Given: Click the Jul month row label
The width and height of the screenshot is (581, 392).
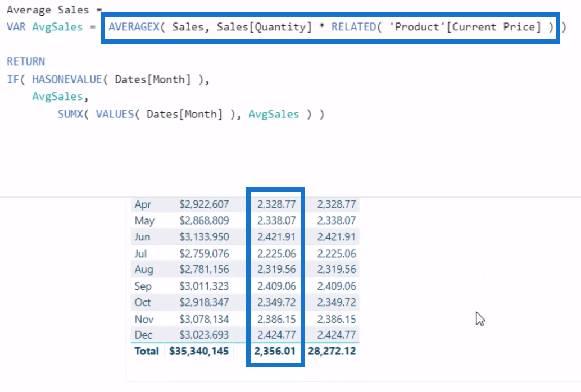Looking at the screenshot, I should click(140, 253).
